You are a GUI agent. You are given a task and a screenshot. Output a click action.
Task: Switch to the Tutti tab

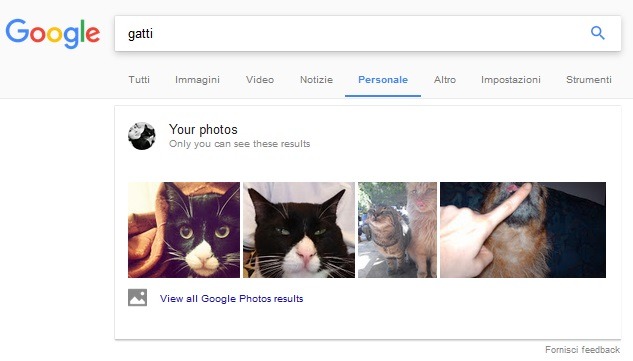[139, 80]
